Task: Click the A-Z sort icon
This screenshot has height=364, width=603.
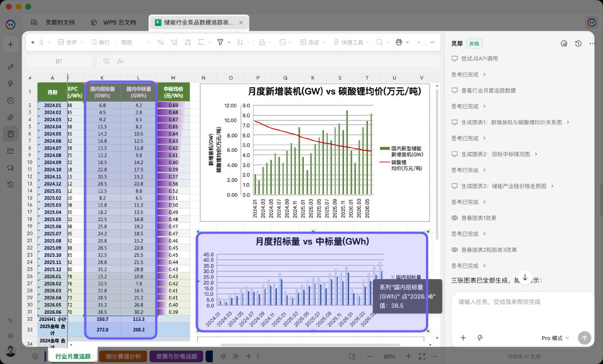Action: click(240, 42)
